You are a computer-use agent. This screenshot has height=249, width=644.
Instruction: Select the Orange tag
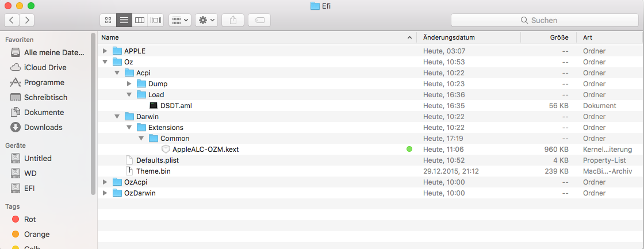pos(31,234)
